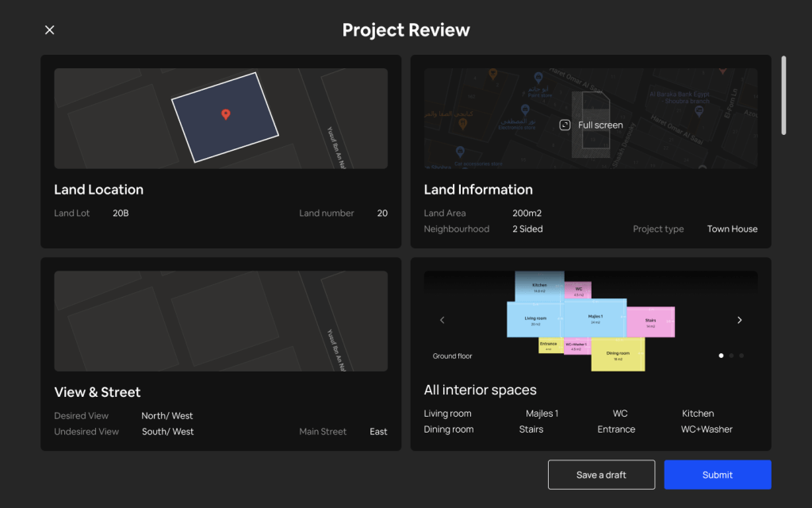Advance to the next floor plan with the right chevron
The width and height of the screenshot is (812, 508).
coord(739,320)
